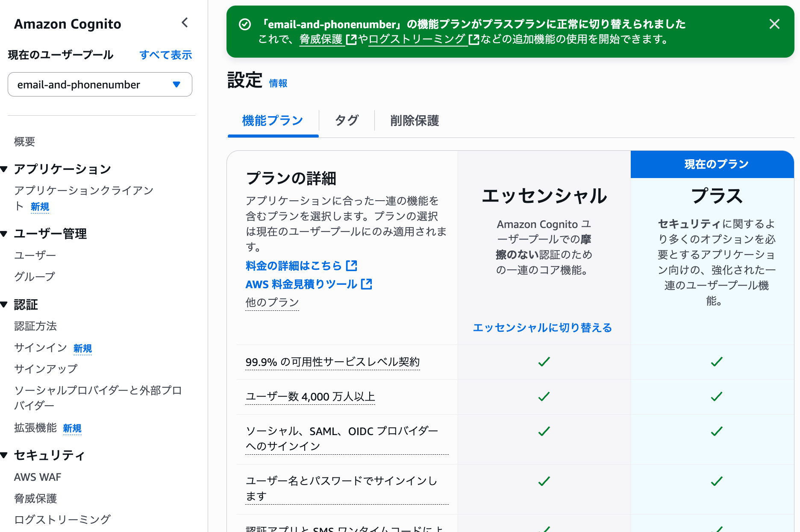Open 概要 in the sidebar
The width and height of the screenshot is (800, 532).
pyautogui.click(x=25, y=142)
